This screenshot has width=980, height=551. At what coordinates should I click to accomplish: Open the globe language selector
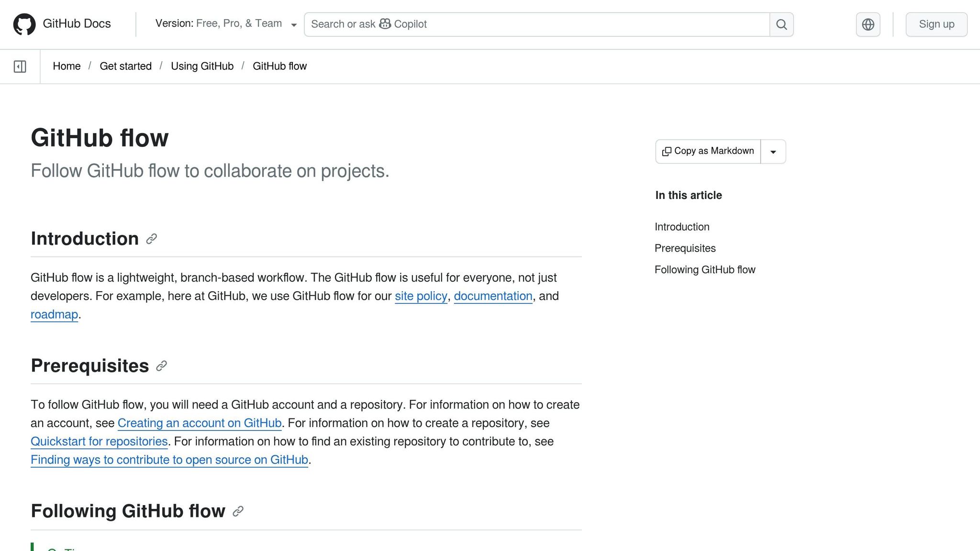coord(868,24)
